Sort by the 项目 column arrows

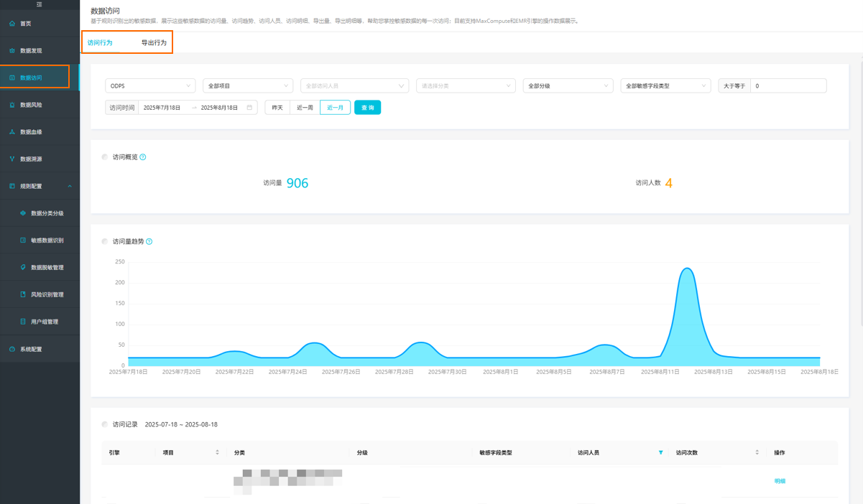pos(217,453)
